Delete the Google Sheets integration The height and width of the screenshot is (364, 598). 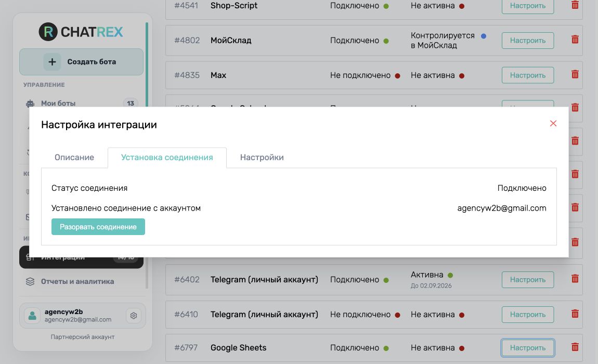click(575, 347)
